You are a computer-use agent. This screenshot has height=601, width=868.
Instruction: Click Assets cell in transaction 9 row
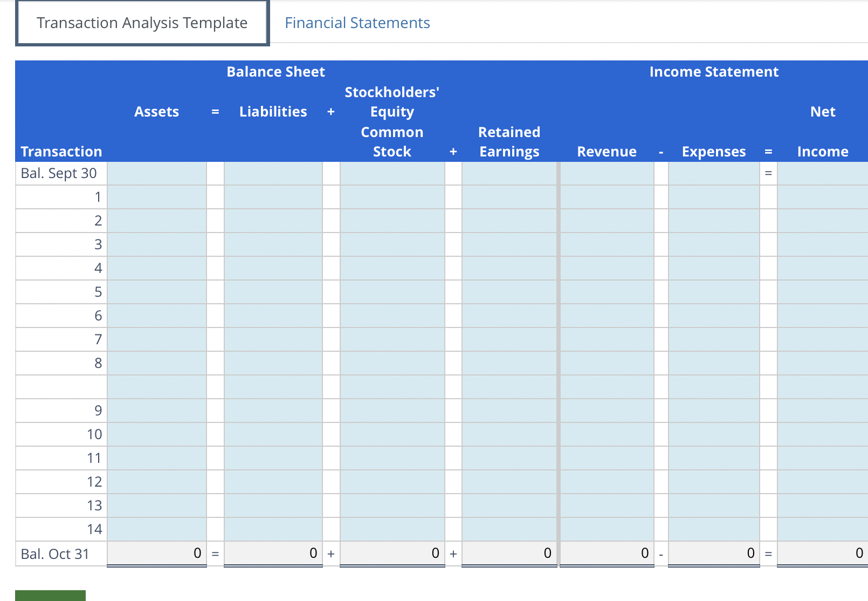(157, 411)
